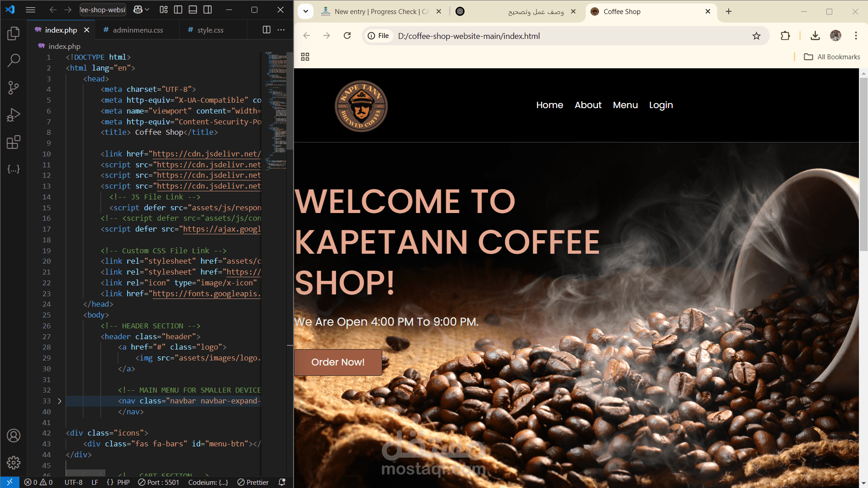Change the UTF-8 file encoding

73,482
